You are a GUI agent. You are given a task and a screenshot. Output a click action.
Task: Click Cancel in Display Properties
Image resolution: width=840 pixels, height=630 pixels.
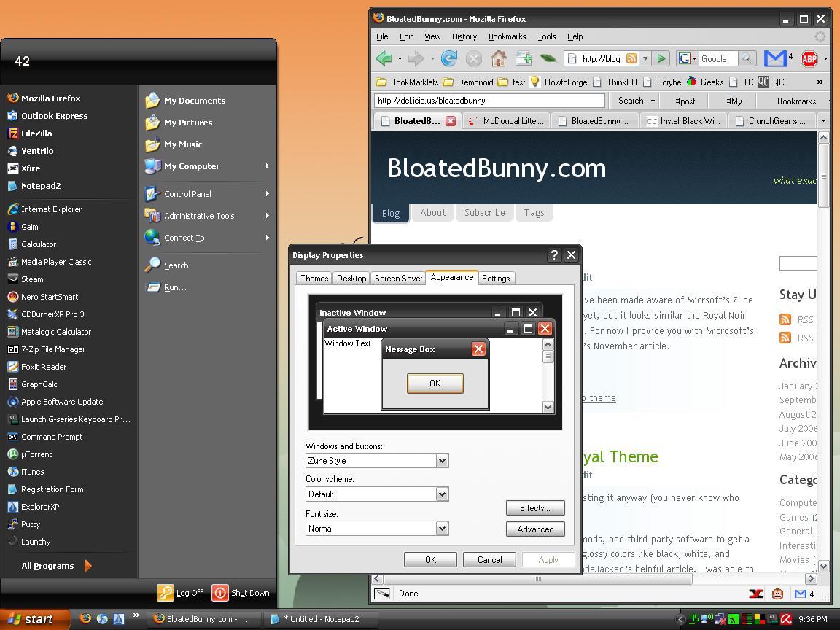(x=490, y=560)
